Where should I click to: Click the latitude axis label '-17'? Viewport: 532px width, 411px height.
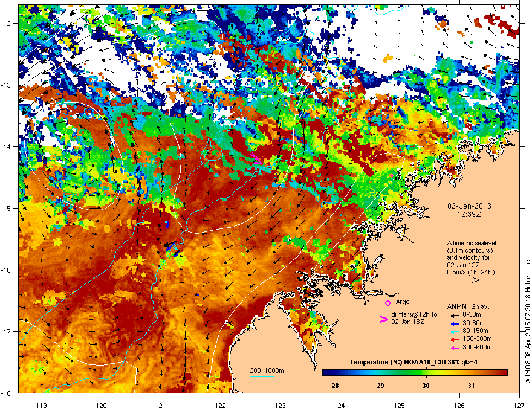click(x=6, y=331)
